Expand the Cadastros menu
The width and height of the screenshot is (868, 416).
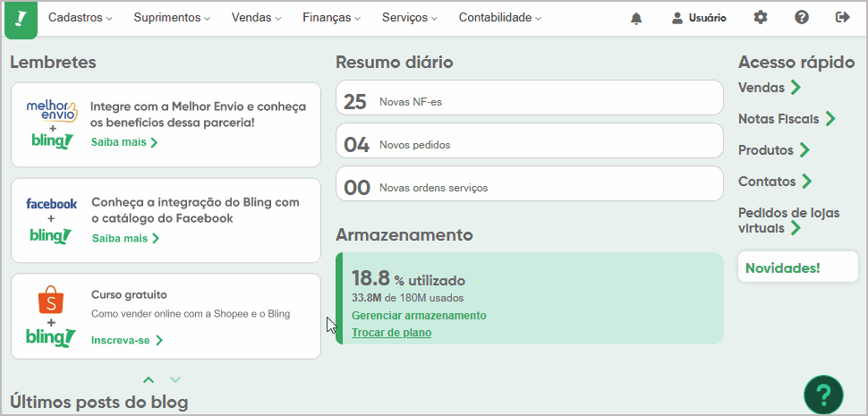pyautogui.click(x=81, y=18)
